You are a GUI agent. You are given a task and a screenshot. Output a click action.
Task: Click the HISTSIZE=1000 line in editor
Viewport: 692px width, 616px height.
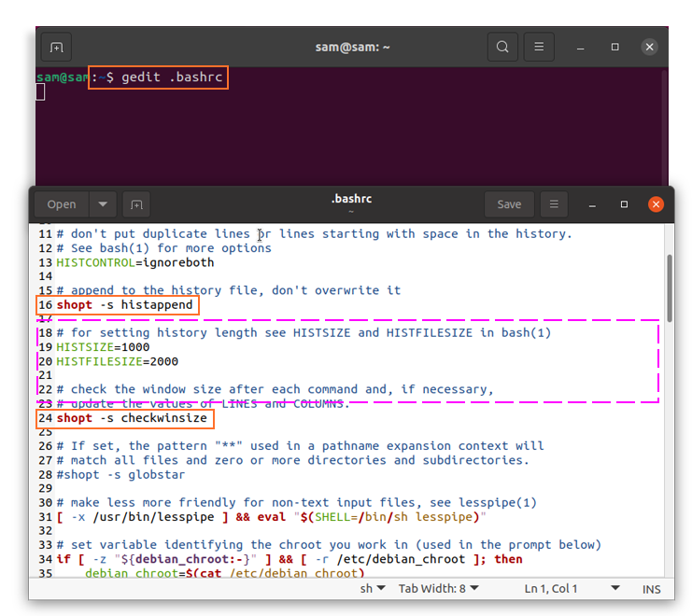click(x=103, y=347)
